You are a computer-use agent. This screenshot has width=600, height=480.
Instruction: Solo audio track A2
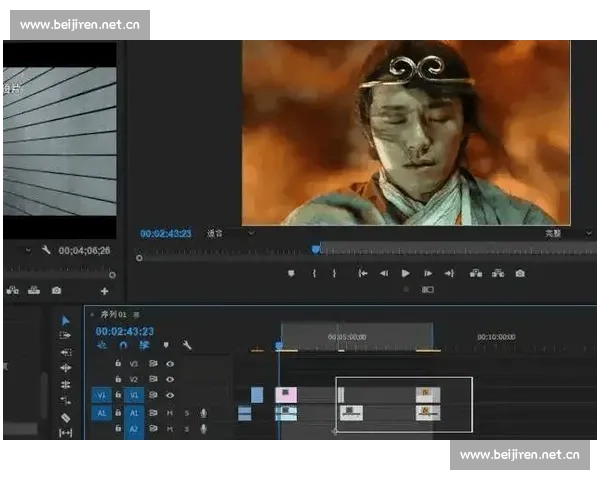coord(187,429)
